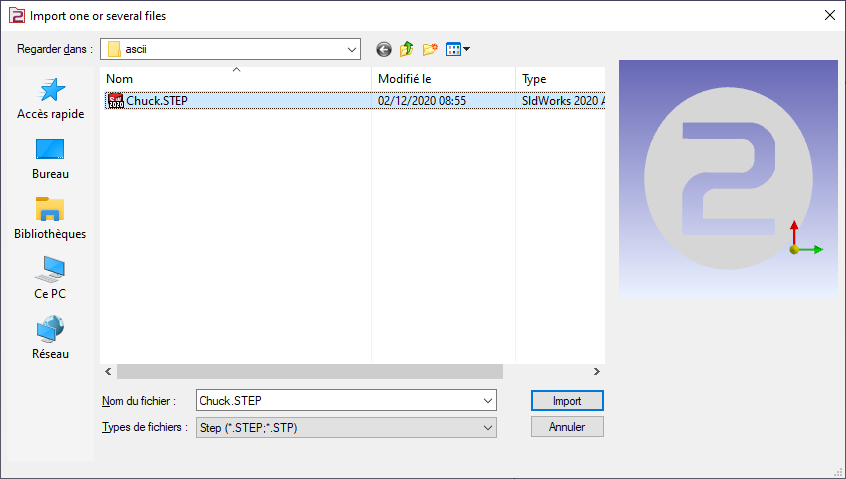Sort files by Nom column
Viewport: 846px width, 479px height.
point(236,79)
